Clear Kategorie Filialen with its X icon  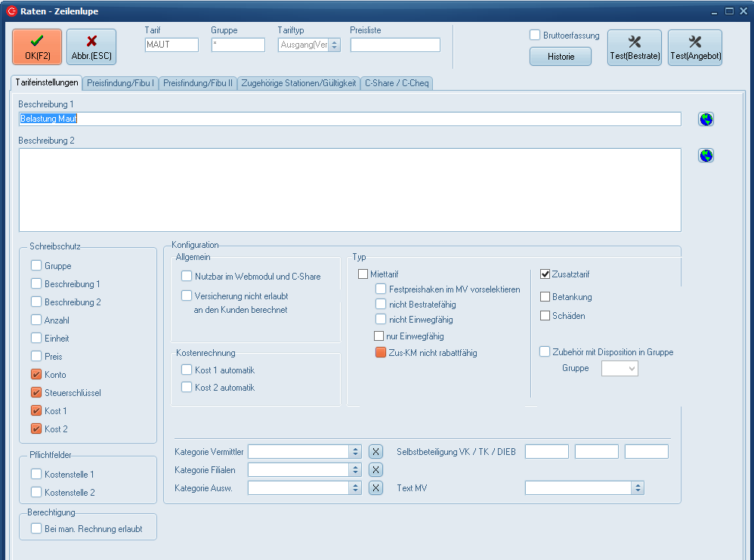pyautogui.click(x=375, y=469)
